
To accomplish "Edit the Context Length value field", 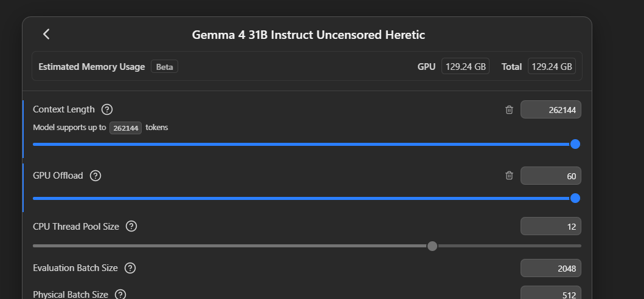I will click(x=551, y=109).
